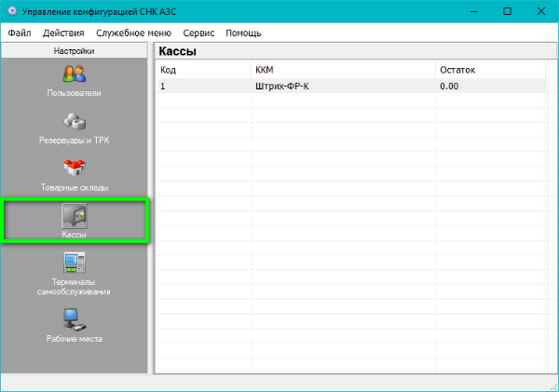
Task: Open the Сервис menu
Action: point(199,33)
